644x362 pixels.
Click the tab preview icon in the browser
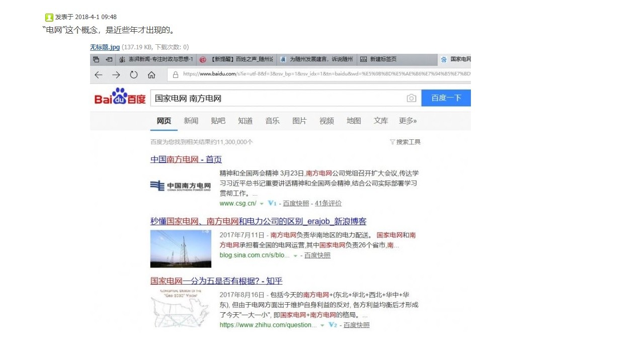96,59
